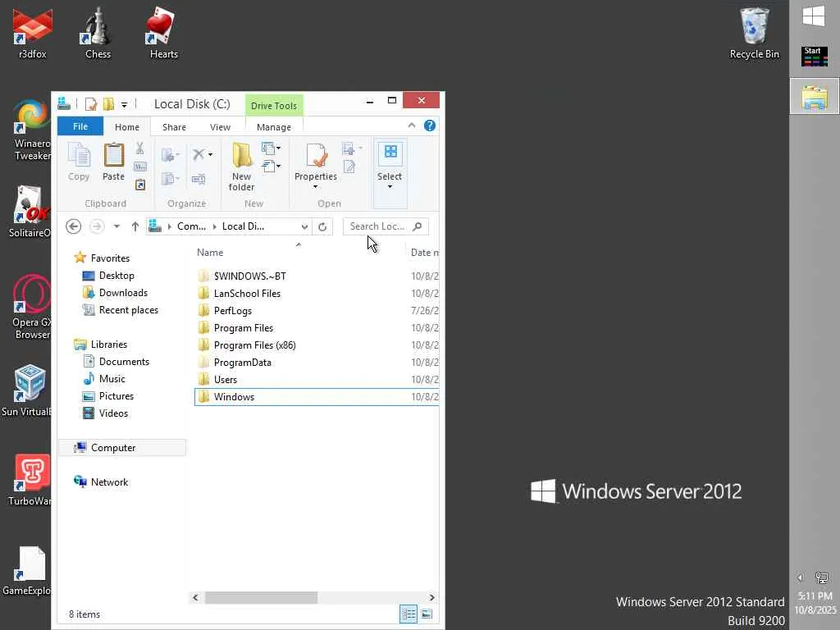Click the search magnifier icon
The image size is (840, 630).
[418, 226]
